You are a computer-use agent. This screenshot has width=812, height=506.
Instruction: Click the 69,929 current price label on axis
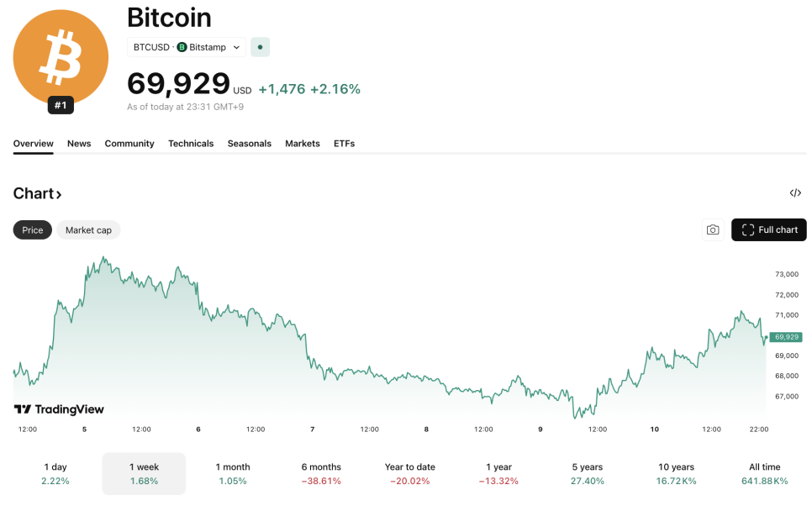(786, 337)
